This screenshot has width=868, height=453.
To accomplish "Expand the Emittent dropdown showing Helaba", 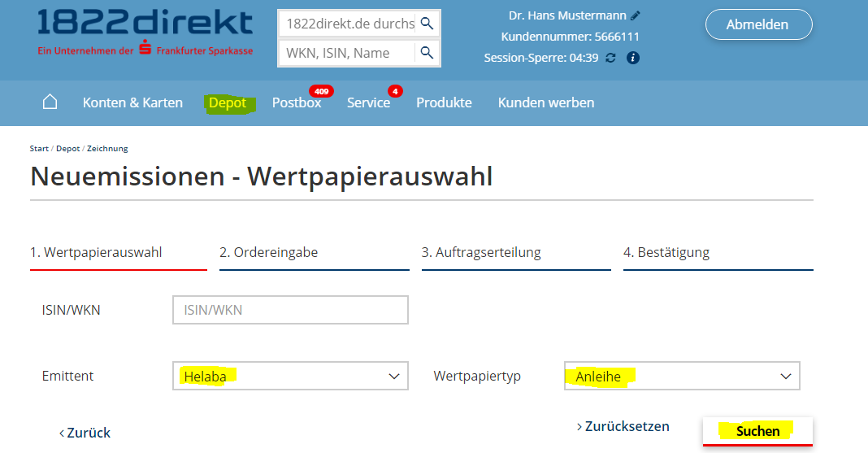I will (x=290, y=376).
